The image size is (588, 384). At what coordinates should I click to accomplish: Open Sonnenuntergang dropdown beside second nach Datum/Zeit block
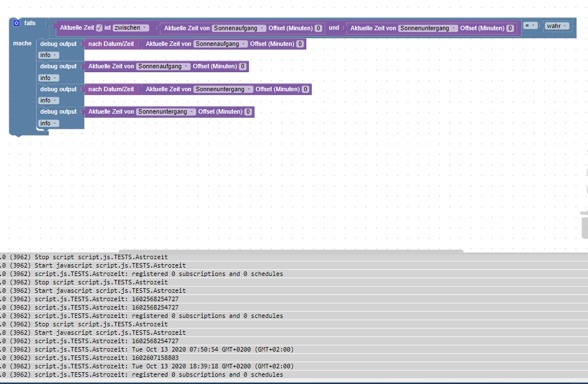coord(223,89)
